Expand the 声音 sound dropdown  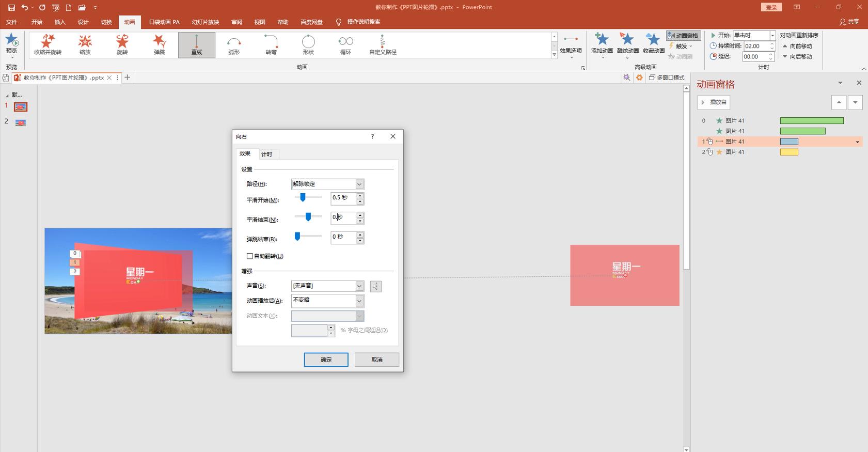click(x=359, y=286)
